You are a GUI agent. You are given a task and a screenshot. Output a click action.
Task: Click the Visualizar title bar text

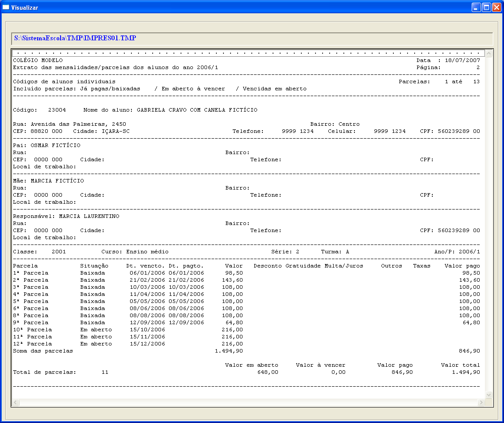(x=25, y=8)
